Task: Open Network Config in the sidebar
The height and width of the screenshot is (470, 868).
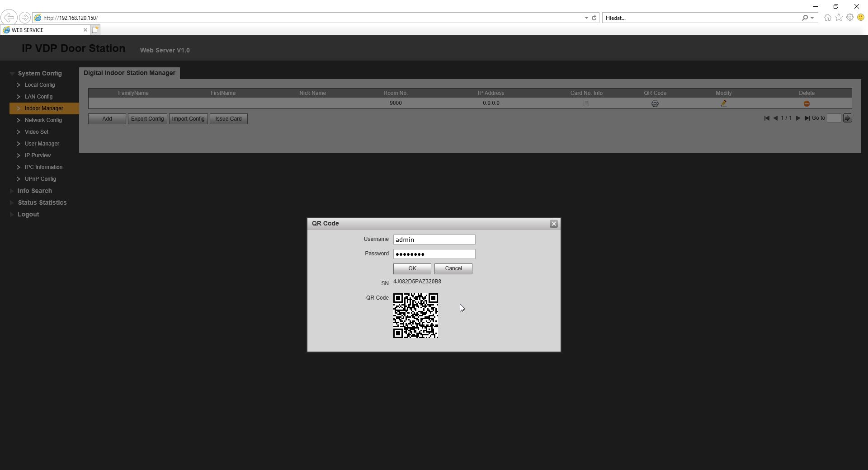Action: coord(43,120)
